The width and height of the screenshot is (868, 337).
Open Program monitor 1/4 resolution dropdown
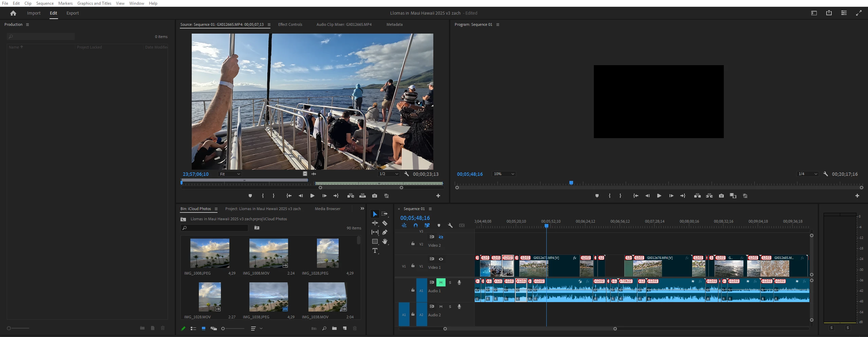(807, 174)
